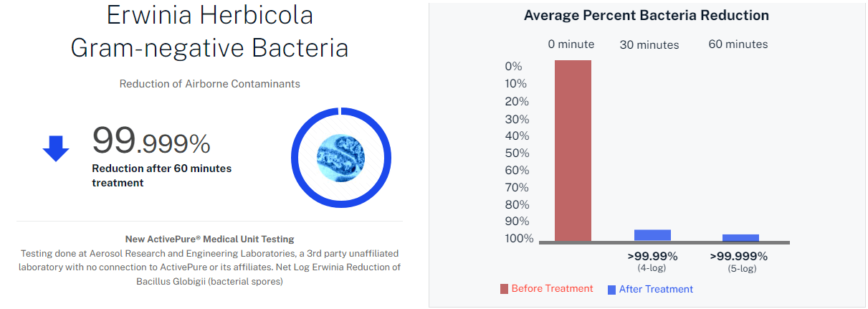Click the Before Treatment legend label

click(x=552, y=289)
